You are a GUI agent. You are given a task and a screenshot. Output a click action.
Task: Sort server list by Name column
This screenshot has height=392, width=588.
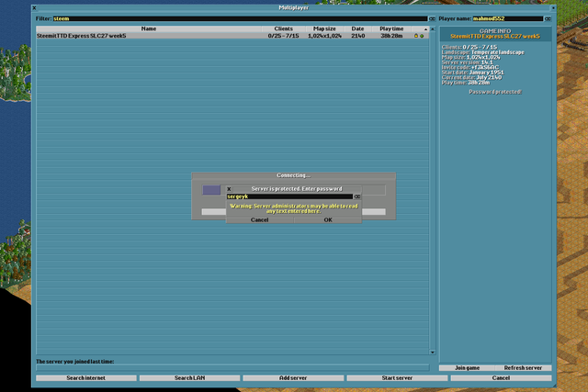coord(149,28)
